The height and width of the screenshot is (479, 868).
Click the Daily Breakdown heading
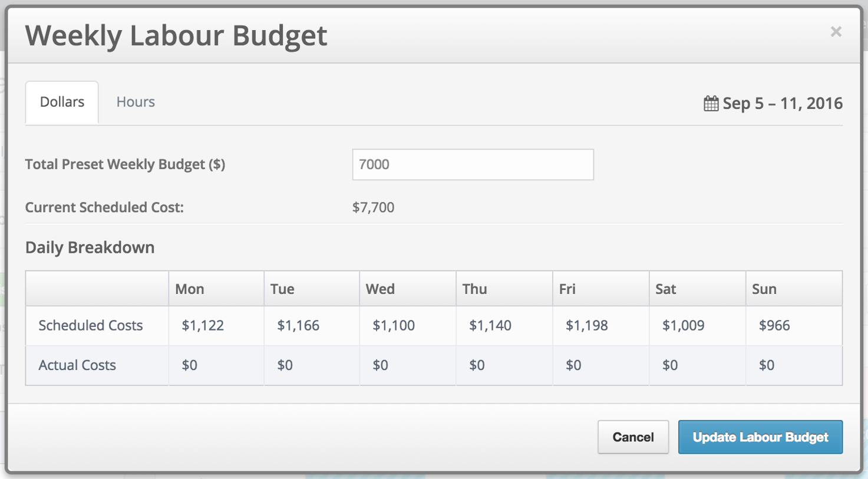pos(90,247)
